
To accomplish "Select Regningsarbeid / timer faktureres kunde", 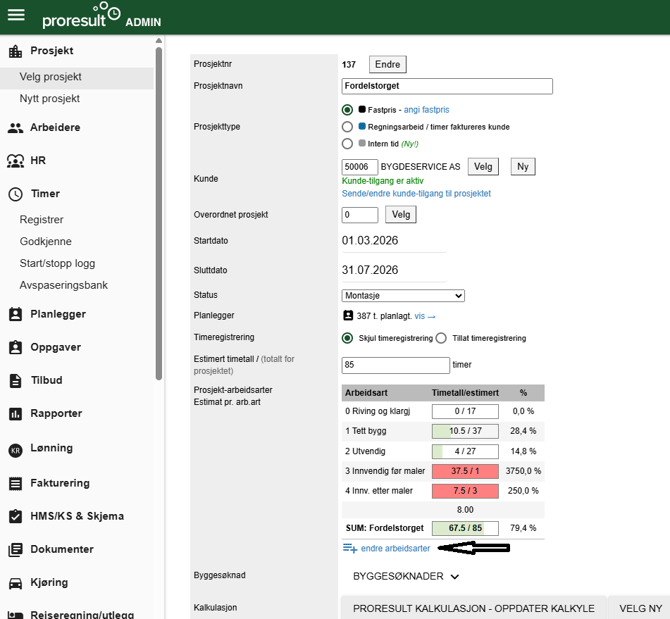I will point(347,127).
